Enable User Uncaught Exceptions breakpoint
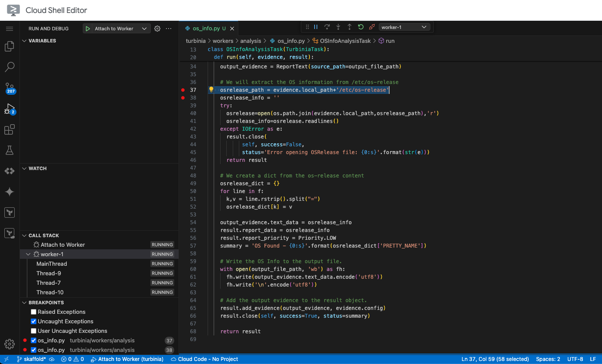The width and height of the screenshot is (602, 364). (x=33, y=331)
